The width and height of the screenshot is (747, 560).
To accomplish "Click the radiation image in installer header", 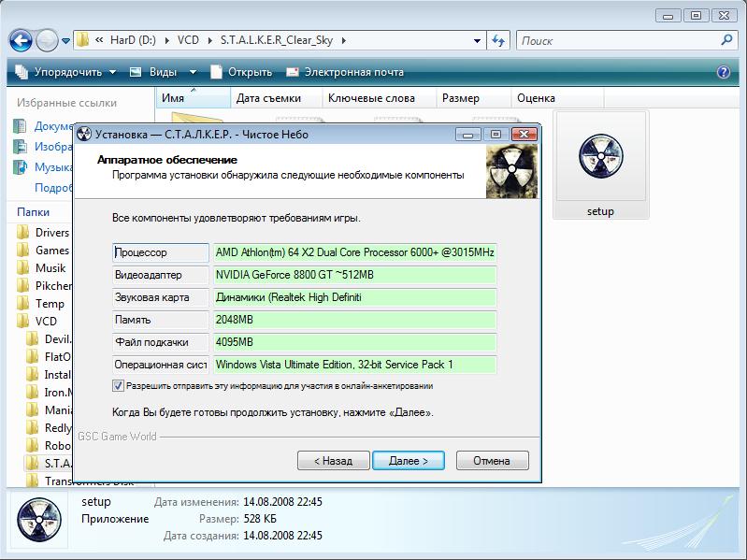I will tap(511, 171).
